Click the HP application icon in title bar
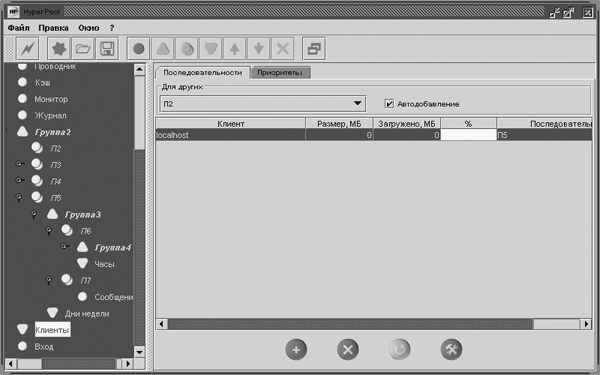Viewport: 600px width, 375px height. 14,12
